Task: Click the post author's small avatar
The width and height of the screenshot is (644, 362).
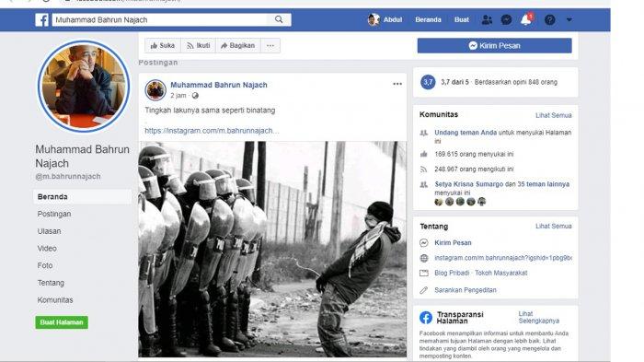Action: tap(155, 90)
